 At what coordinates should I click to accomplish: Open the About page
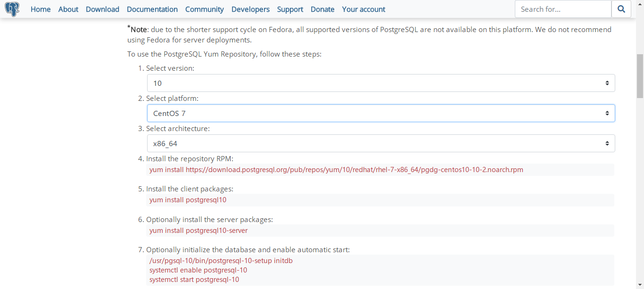pos(68,9)
